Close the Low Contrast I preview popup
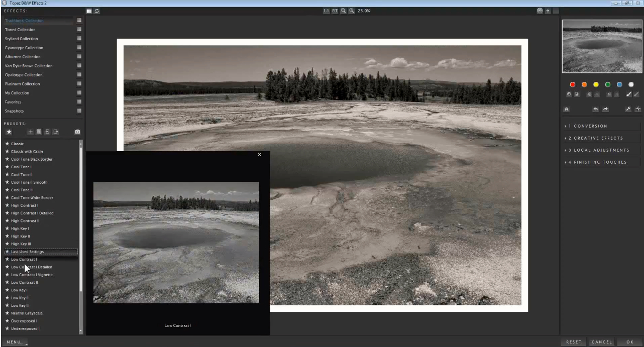This screenshot has width=644, height=347. coord(259,155)
